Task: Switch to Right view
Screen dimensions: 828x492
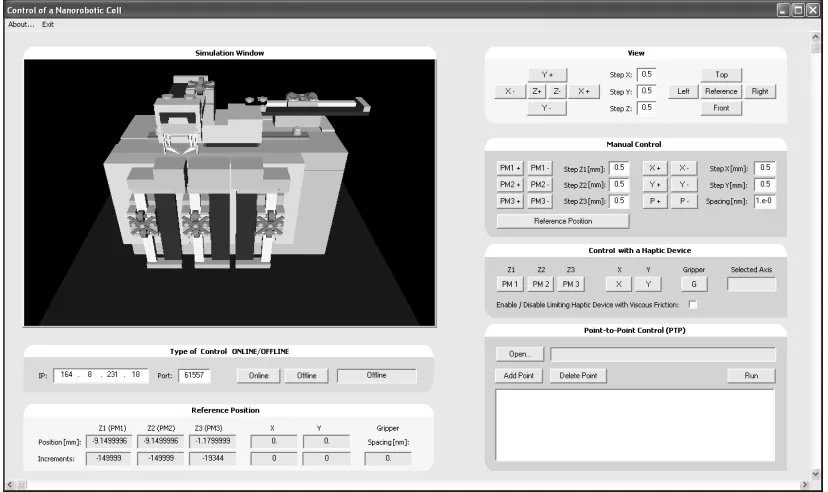Action: pyautogui.click(x=760, y=91)
